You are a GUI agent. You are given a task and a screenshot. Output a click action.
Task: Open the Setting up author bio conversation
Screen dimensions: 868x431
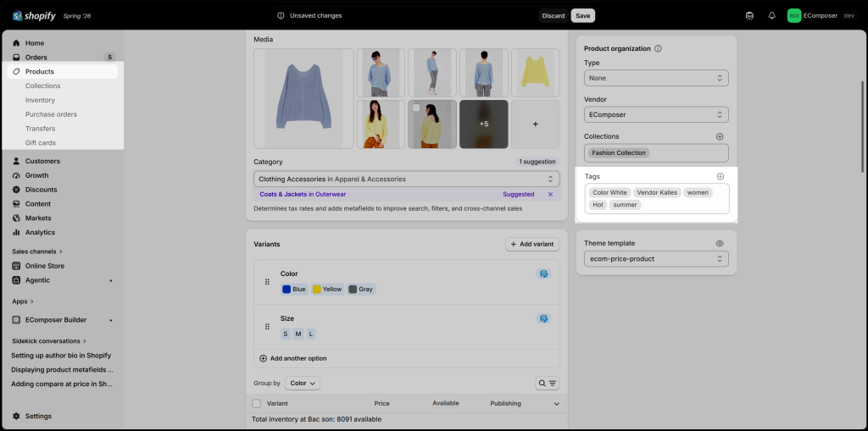[61, 355]
